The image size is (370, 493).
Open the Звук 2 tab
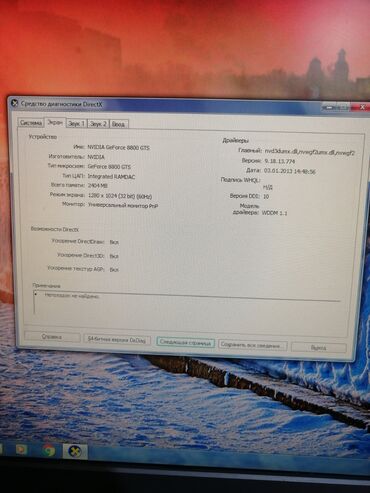coord(99,124)
